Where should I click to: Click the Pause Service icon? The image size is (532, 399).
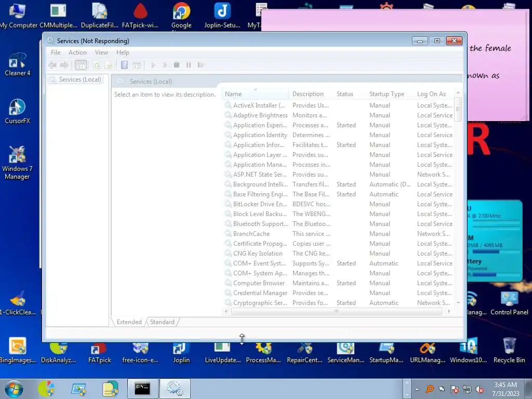coord(189,65)
